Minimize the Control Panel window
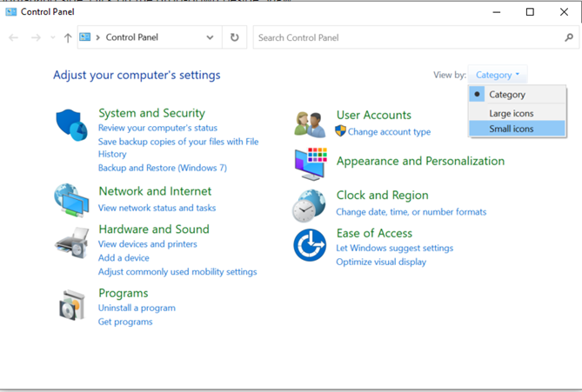The height and width of the screenshot is (392, 582). pyautogui.click(x=496, y=12)
